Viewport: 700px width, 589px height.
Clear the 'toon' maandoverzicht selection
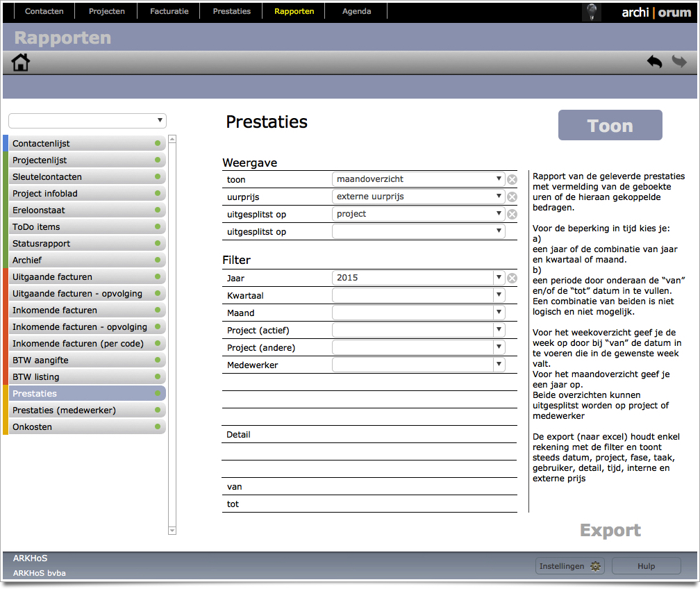pos(512,179)
